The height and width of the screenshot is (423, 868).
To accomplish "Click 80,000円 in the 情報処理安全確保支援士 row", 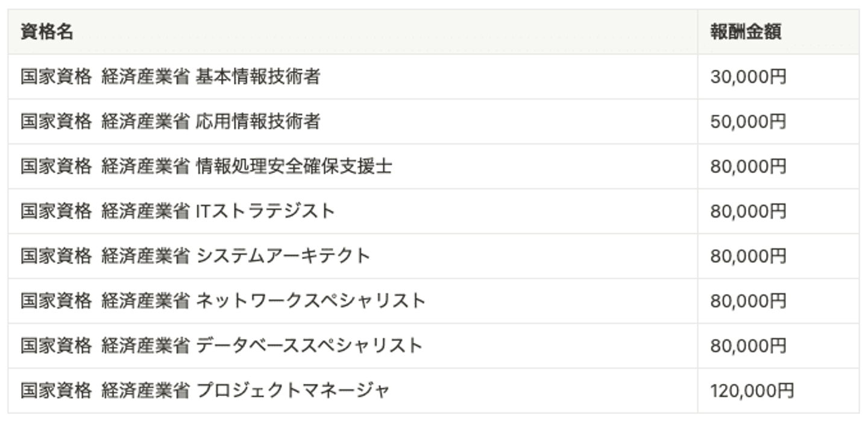I will 748,166.
